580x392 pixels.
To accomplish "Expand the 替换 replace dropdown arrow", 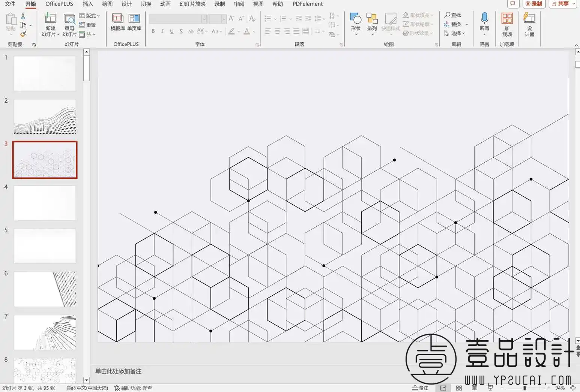I will pos(467,24).
